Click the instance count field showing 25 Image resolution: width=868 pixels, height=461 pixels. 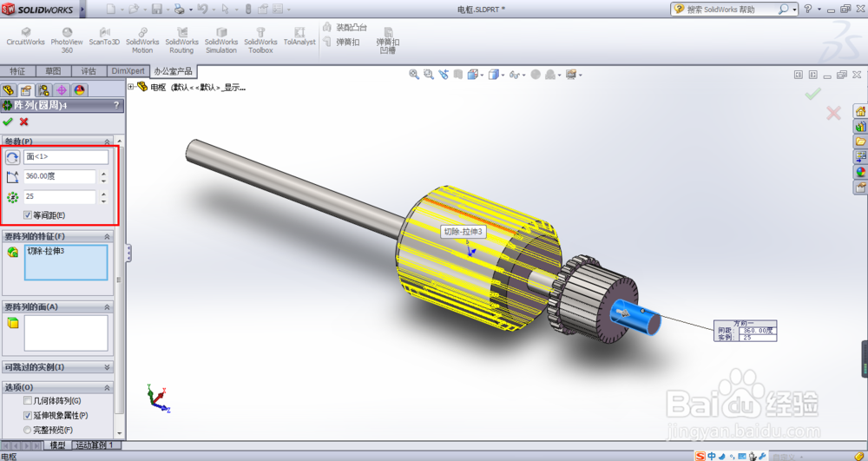(60, 196)
